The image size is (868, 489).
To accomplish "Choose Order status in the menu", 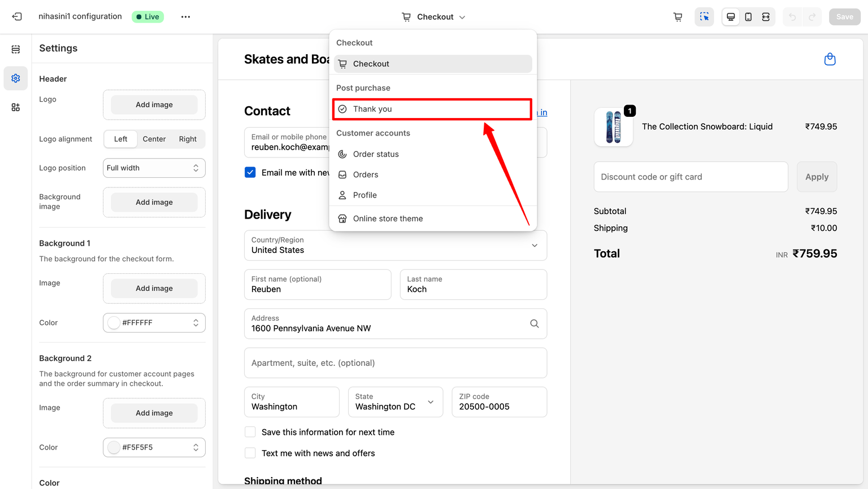I will [x=376, y=154].
